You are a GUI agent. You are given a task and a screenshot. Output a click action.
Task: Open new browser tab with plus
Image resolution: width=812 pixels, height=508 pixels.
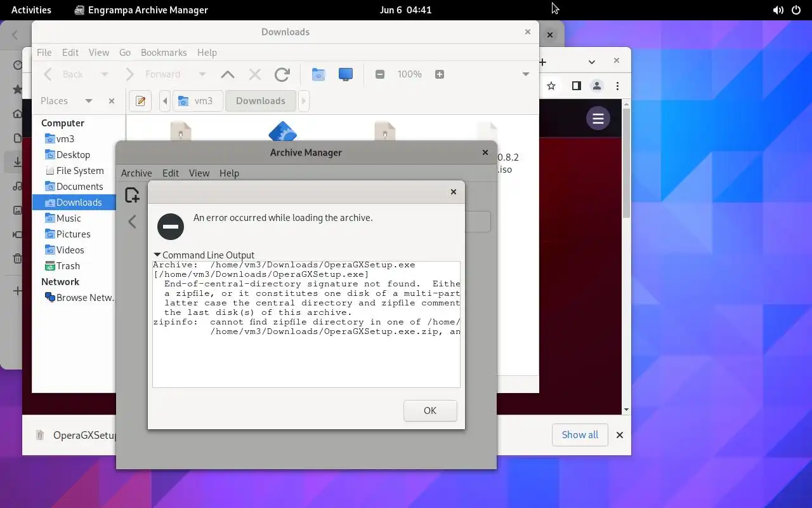click(x=543, y=62)
